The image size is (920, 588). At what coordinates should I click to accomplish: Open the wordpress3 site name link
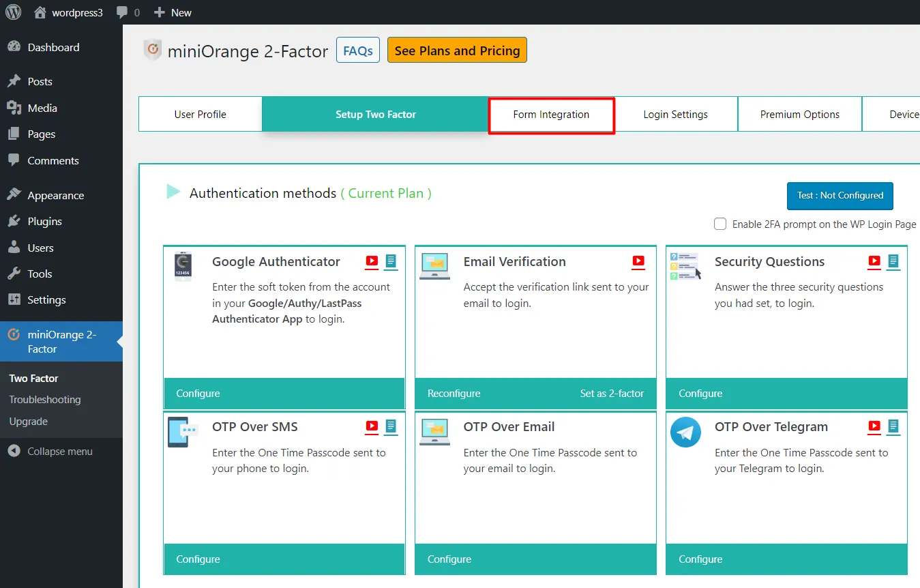(x=77, y=12)
